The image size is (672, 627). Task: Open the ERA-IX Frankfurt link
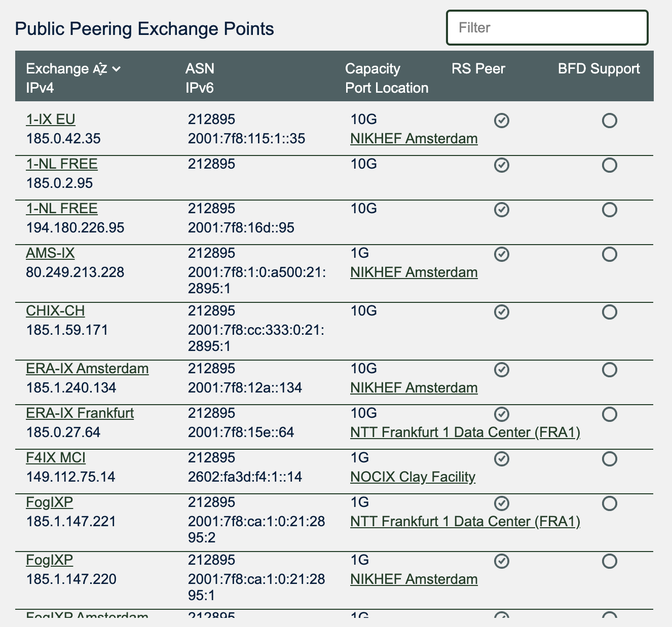click(80, 413)
